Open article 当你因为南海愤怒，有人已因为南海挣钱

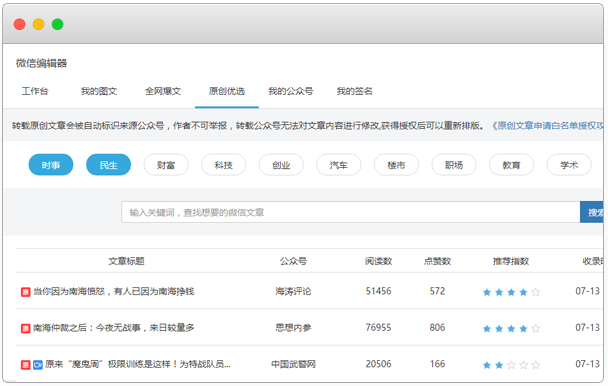(114, 291)
